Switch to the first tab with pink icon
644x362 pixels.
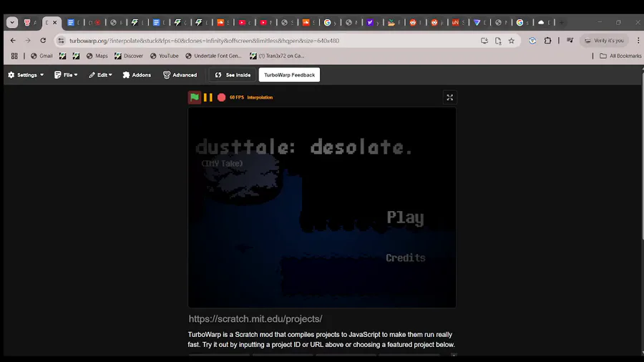(29, 23)
